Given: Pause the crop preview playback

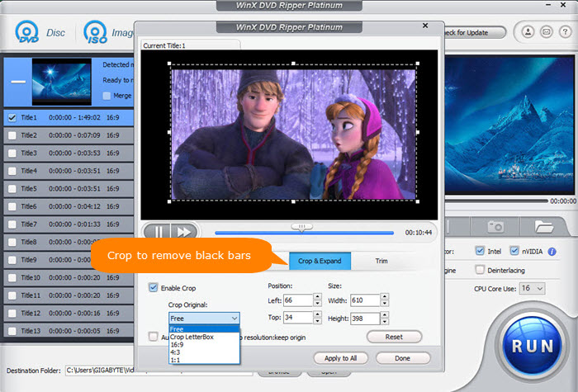Looking at the screenshot, I should pos(158,232).
